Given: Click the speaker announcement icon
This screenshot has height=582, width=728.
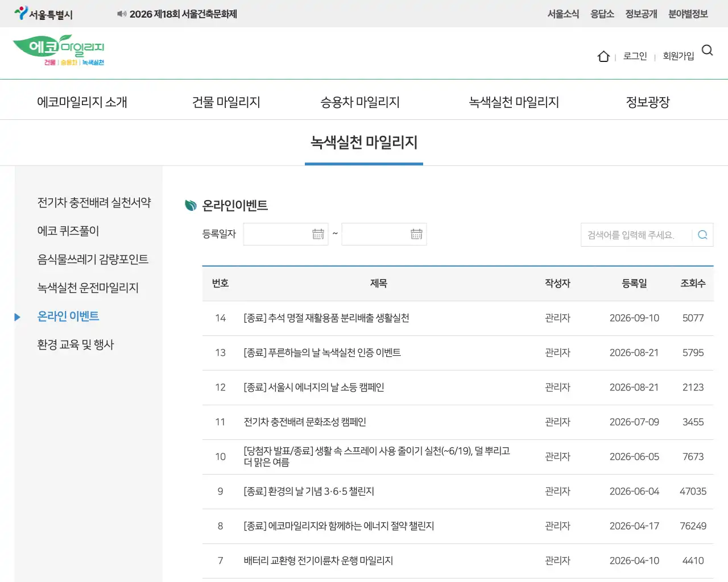Looking at the screenshot, I should [x=121, y=14].
